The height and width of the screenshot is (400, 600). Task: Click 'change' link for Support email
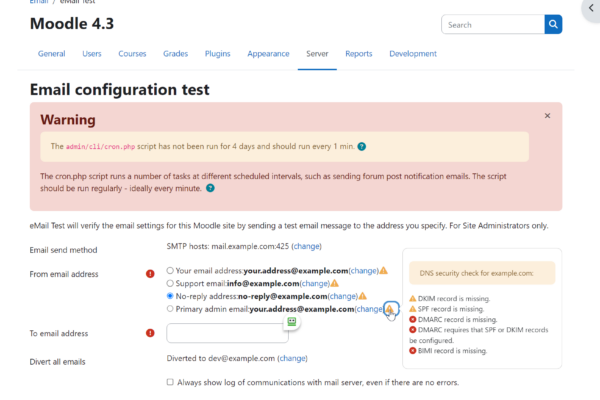(x=315, y=283)
